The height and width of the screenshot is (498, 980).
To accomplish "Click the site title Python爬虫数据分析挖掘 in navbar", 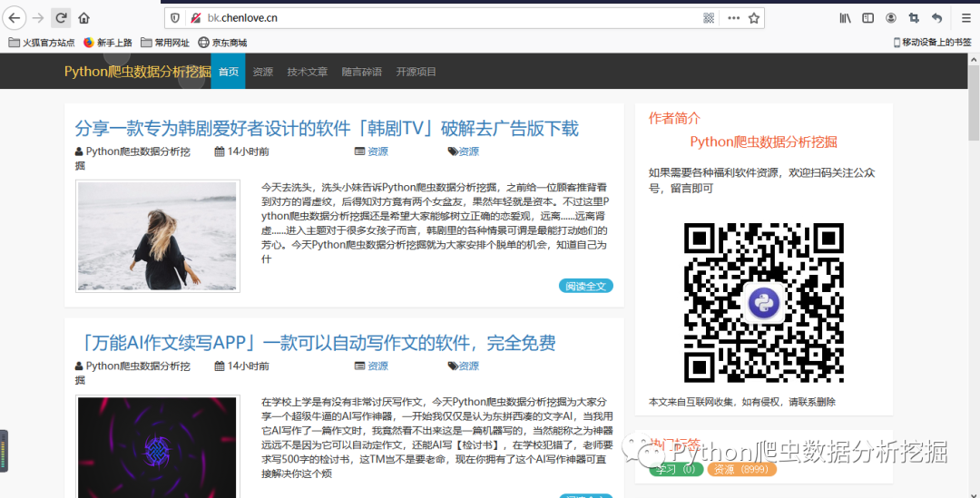I will click(x=138, y=72).
